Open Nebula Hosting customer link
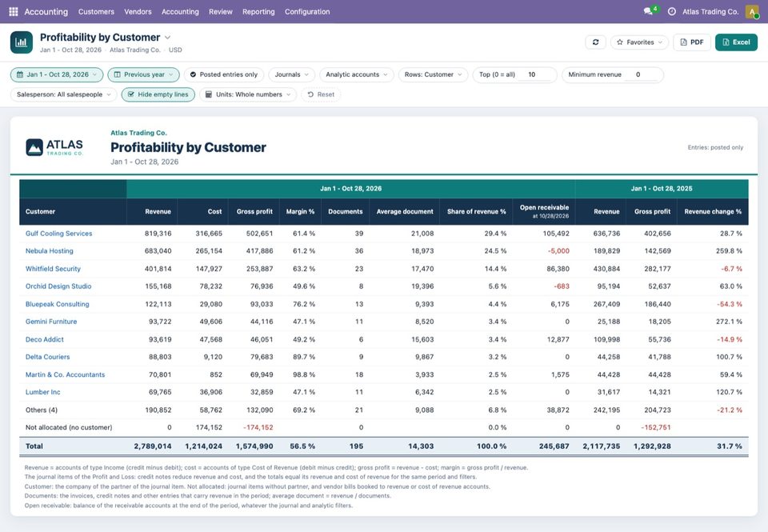 pos(50,251)
